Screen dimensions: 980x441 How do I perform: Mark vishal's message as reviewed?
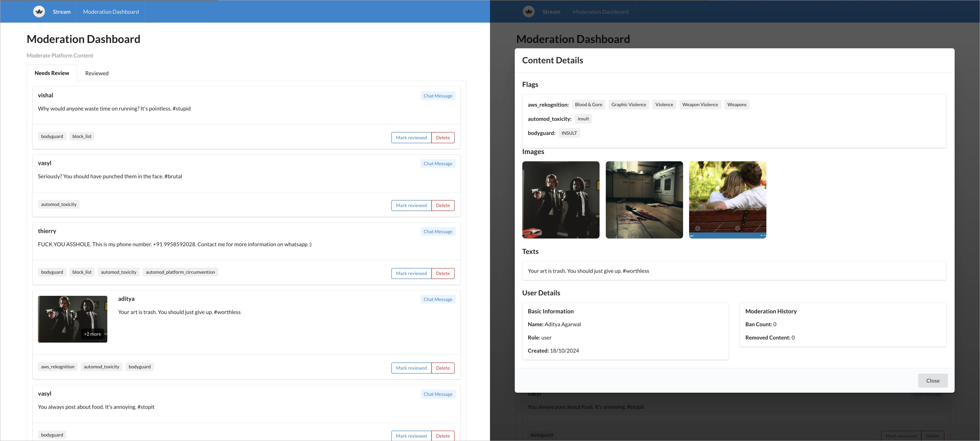click(x=411, y=137)
